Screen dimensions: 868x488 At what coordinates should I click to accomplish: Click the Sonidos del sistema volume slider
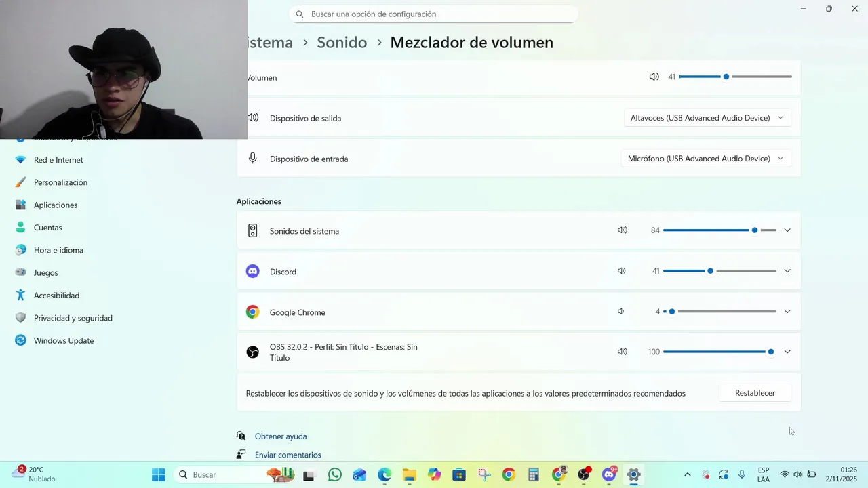[x=719, y=230]
